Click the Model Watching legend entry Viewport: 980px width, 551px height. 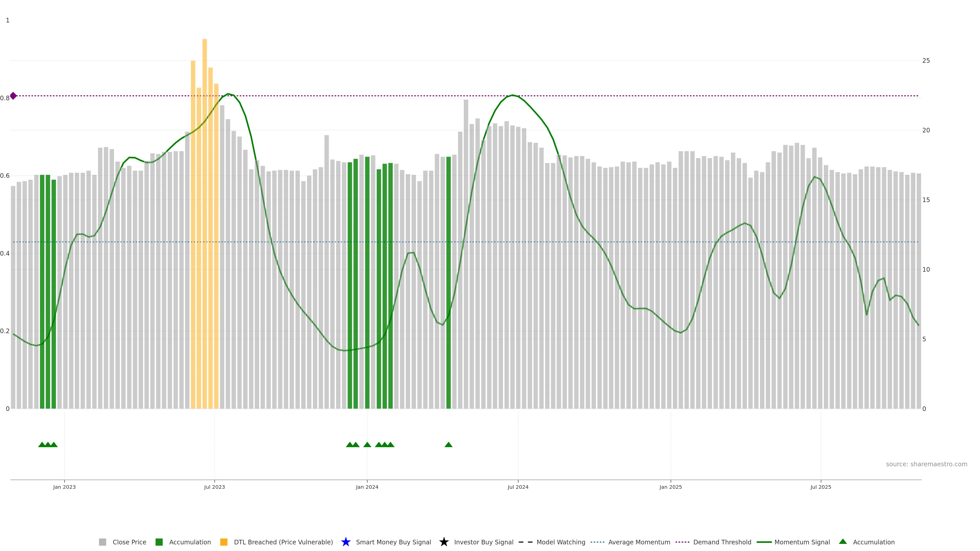[x=561, y=542]
